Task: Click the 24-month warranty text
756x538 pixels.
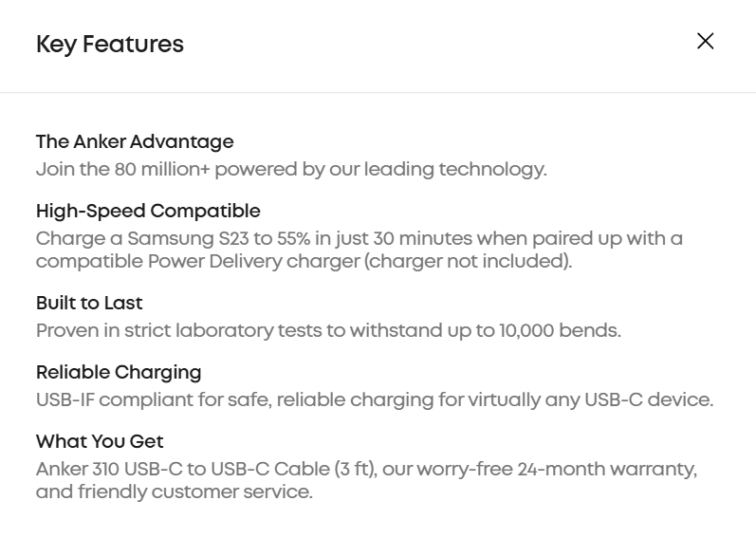Action: point(607,469)
